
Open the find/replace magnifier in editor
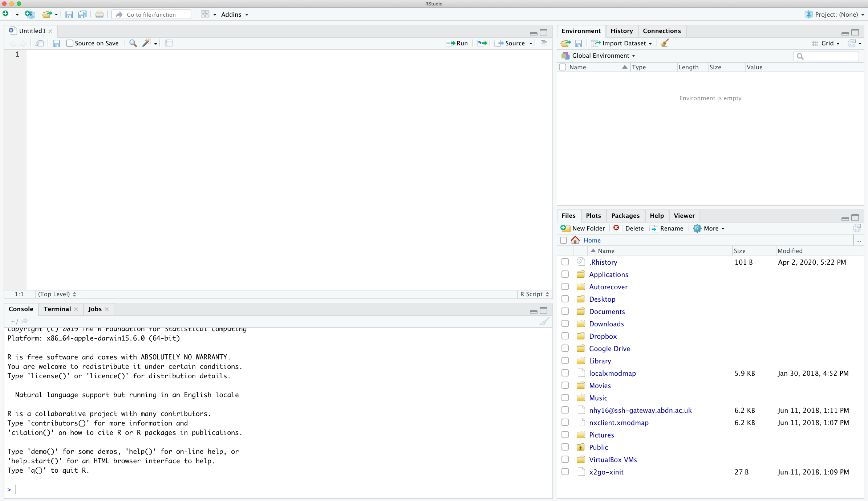click(133, 43)
